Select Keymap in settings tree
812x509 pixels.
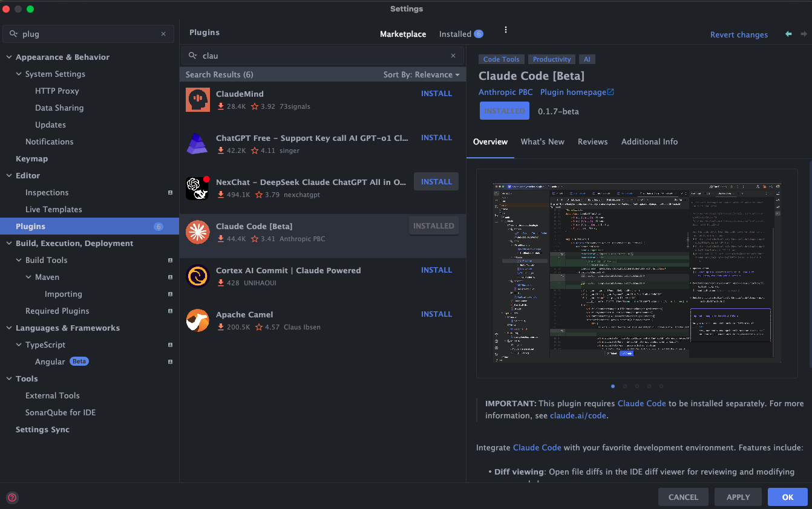tap(31, 159)
